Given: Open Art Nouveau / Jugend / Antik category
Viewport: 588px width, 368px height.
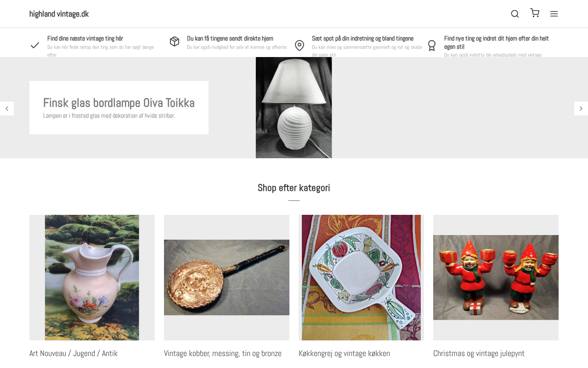Looking at the screenshot, I should pyautogui.click(x=73, y=353).
